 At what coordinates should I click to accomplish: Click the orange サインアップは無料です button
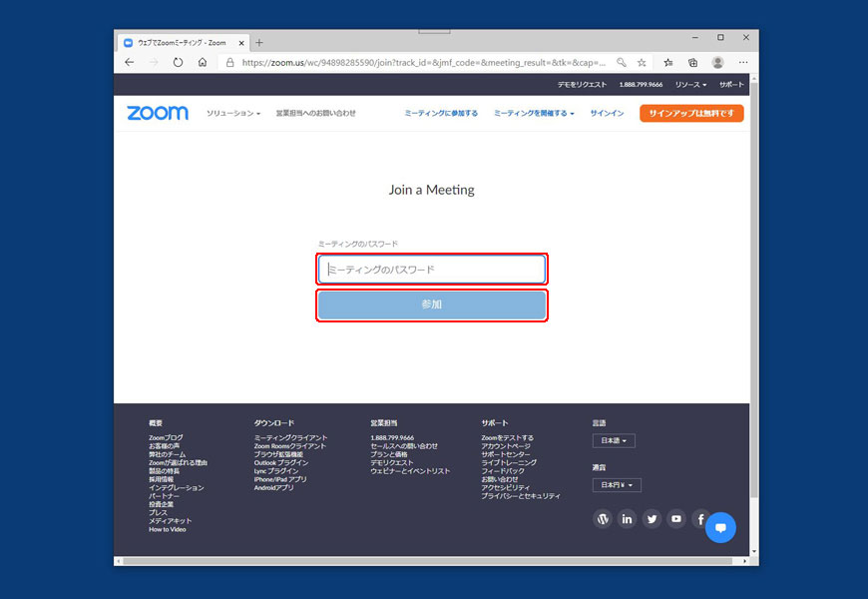(x=692, y=113)
